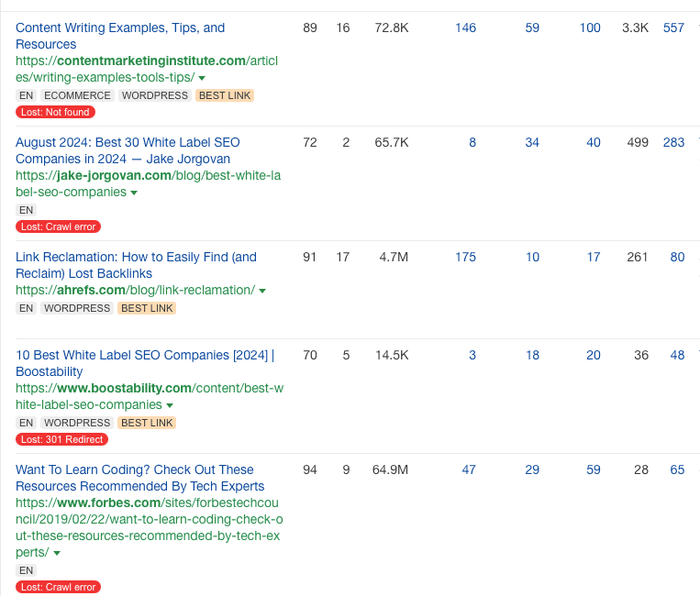
Task: Open the caret next to contentmarketinginstitute.com URL
Action: [202, 79]
